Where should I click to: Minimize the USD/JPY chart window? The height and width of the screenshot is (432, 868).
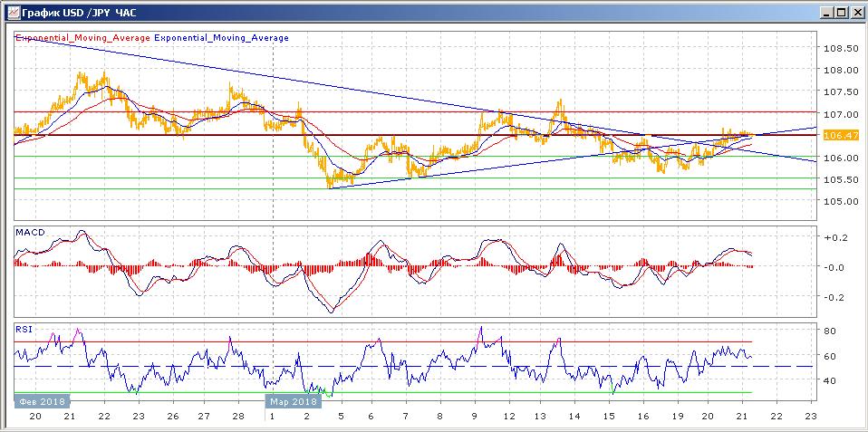tap(825, 12)
